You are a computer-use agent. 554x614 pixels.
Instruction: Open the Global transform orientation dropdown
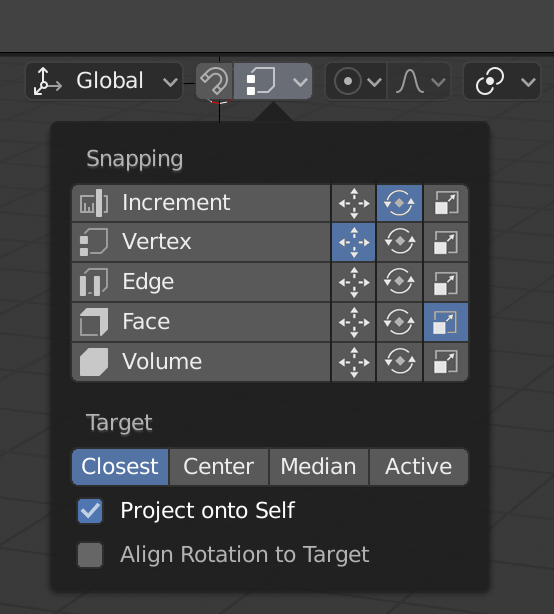coord(104,81)
